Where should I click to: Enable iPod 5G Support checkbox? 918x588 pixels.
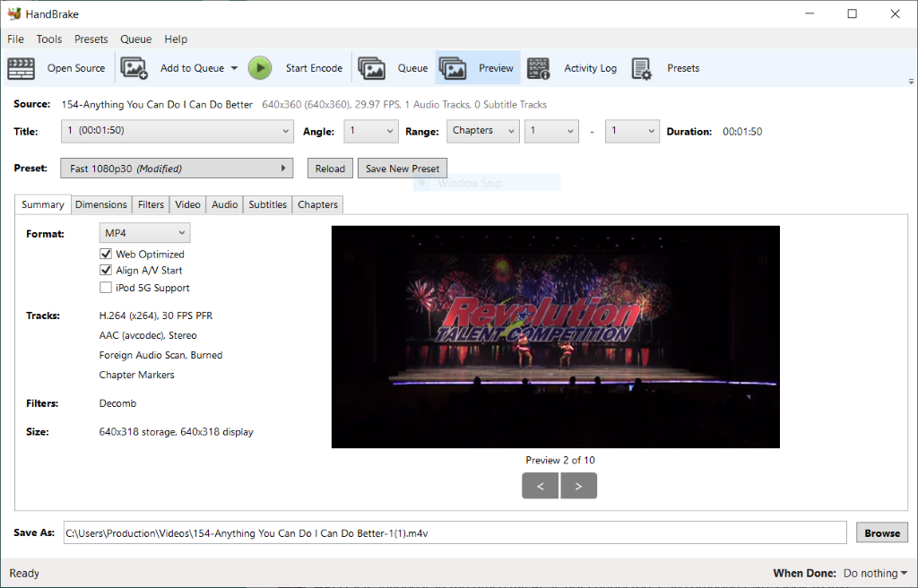(x=106, y=289)
